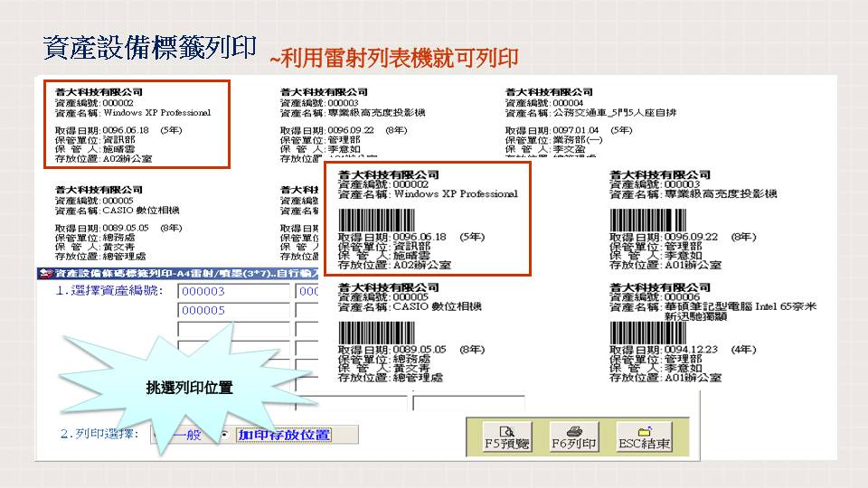Click the acquisition date 0097.01.04
The height and width of the screenshot is (488, 868).
click(x=576, y=130)
